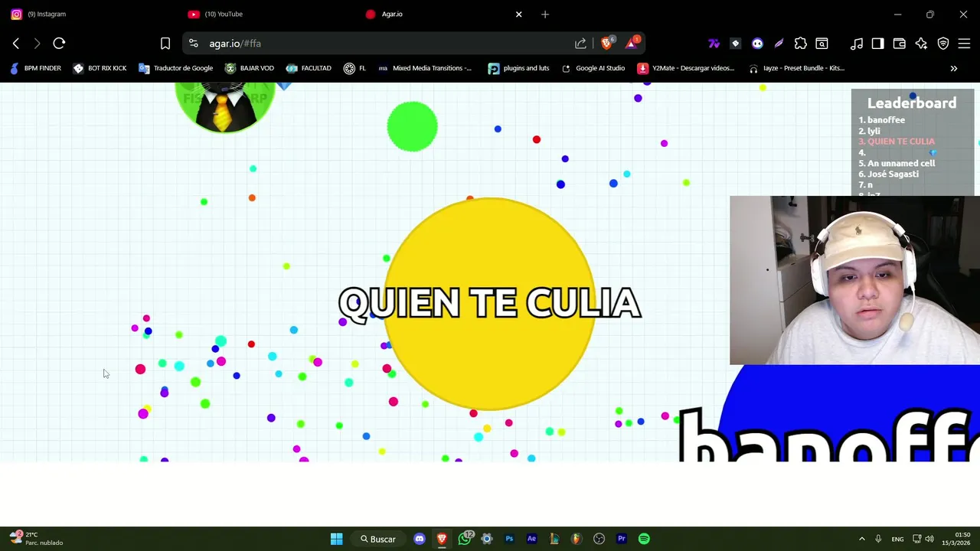
Task: Open Mixed Media Transitions bookmark
Action: pos(424,68)
